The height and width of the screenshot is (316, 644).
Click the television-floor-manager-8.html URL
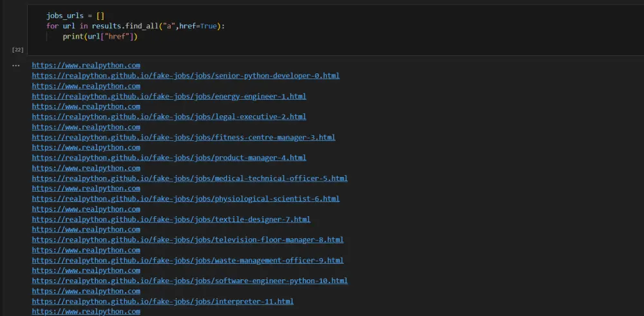point(187,240)
